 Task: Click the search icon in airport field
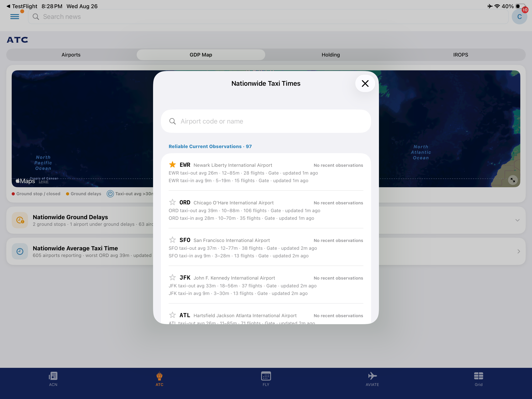tap(173, 121)
